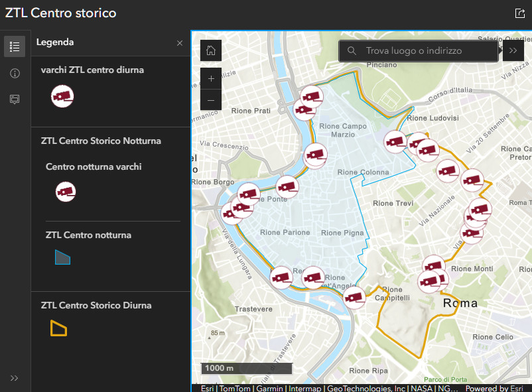Click varchi ZTL centro diurna legend camera symbol
This screenshot has width=532, height=392.
[62, 96]
